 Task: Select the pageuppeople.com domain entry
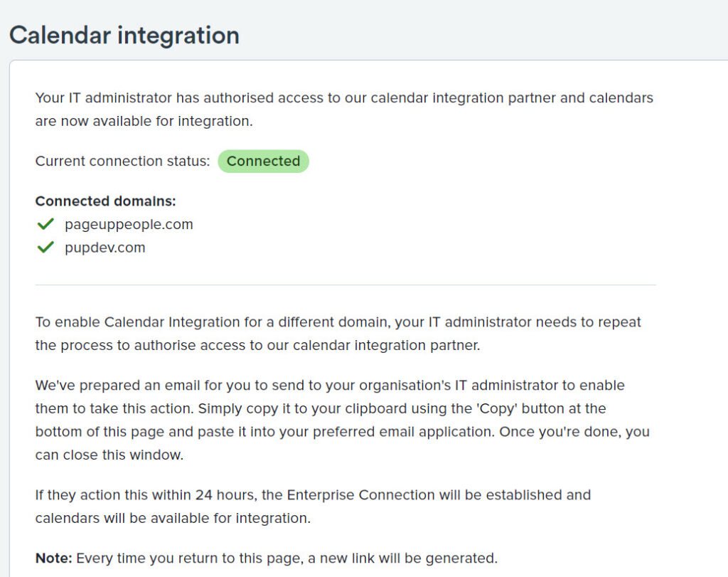click(129, 225)
